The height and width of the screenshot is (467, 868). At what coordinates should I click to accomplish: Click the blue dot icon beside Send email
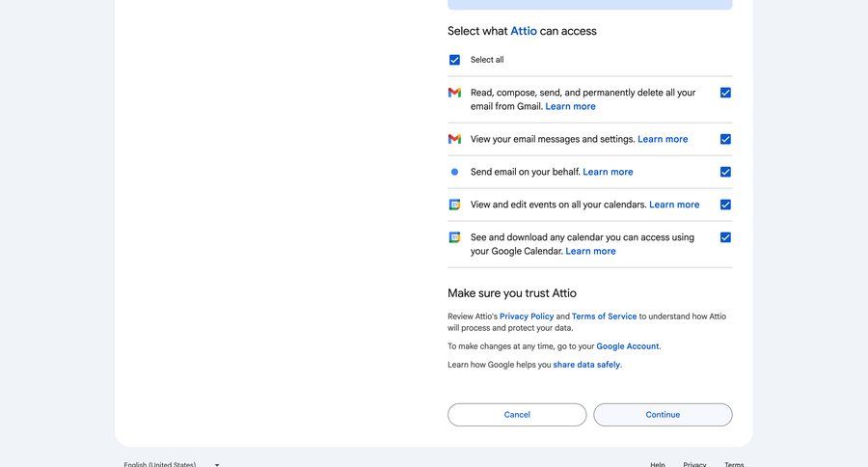(x=454, y=172)
